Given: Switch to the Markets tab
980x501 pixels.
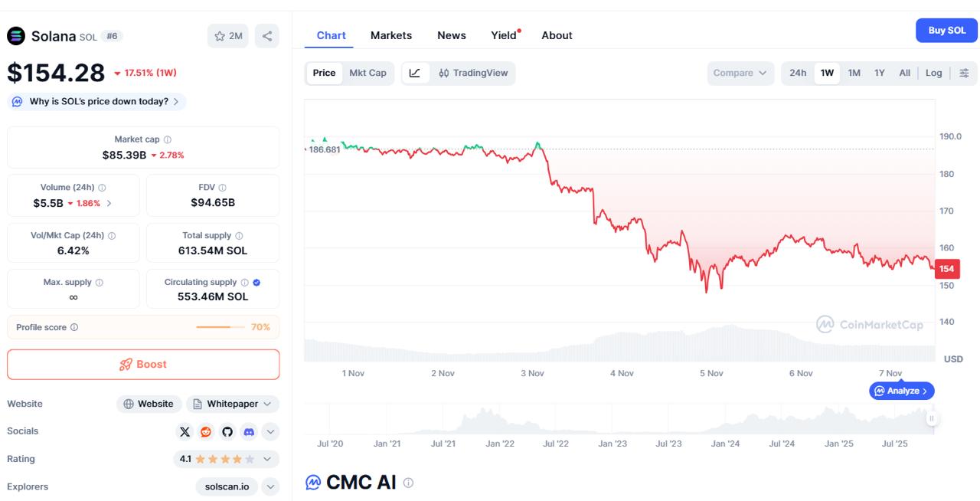Looking at the screenshot, I should 391,35.
